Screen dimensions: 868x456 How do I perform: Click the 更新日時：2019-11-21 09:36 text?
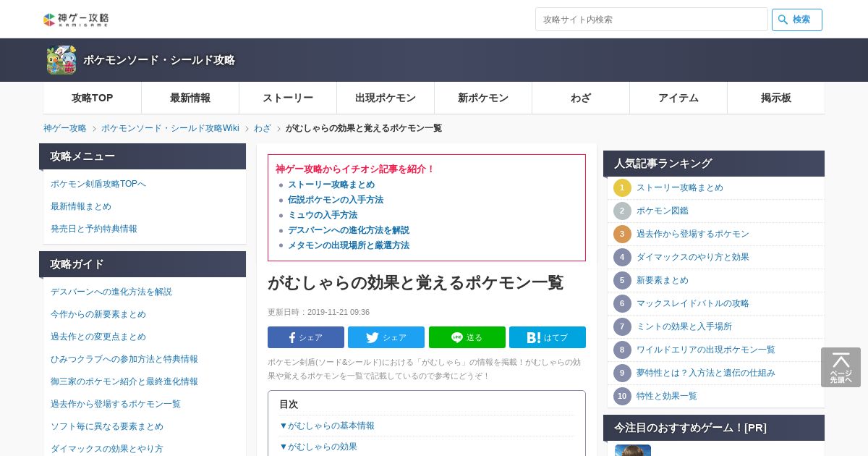tap(319, 313)
